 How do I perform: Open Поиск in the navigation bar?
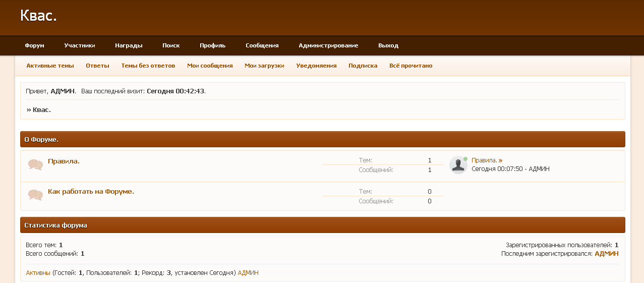[x=171, y=45]
